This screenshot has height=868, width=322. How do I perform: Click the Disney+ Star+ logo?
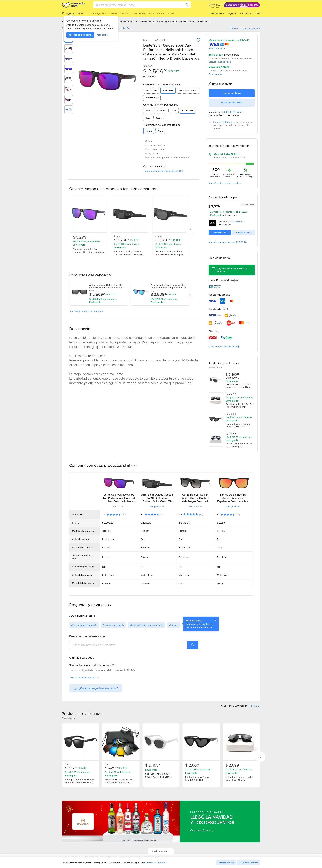[215, 5]
